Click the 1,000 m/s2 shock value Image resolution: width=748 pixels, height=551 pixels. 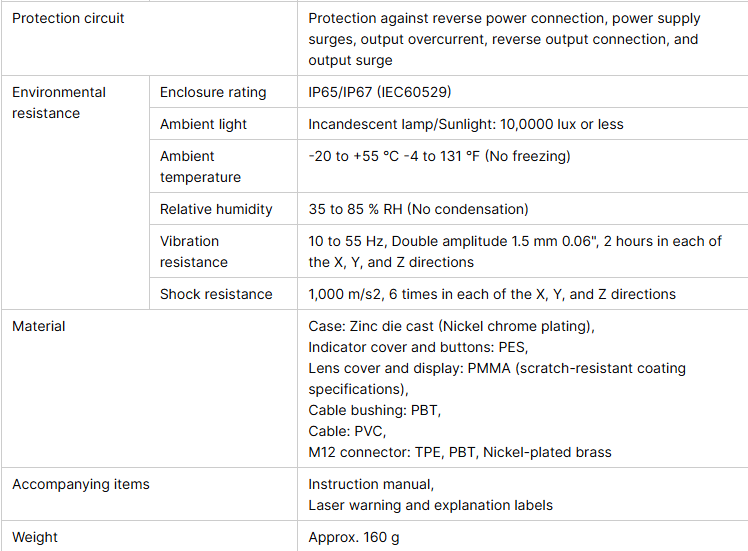[492, 294]
